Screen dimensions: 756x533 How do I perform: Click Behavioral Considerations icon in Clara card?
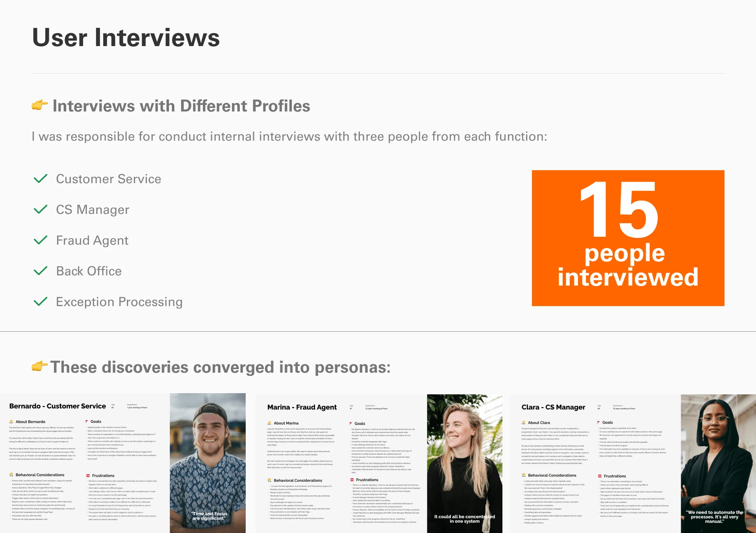coord(524,475)
